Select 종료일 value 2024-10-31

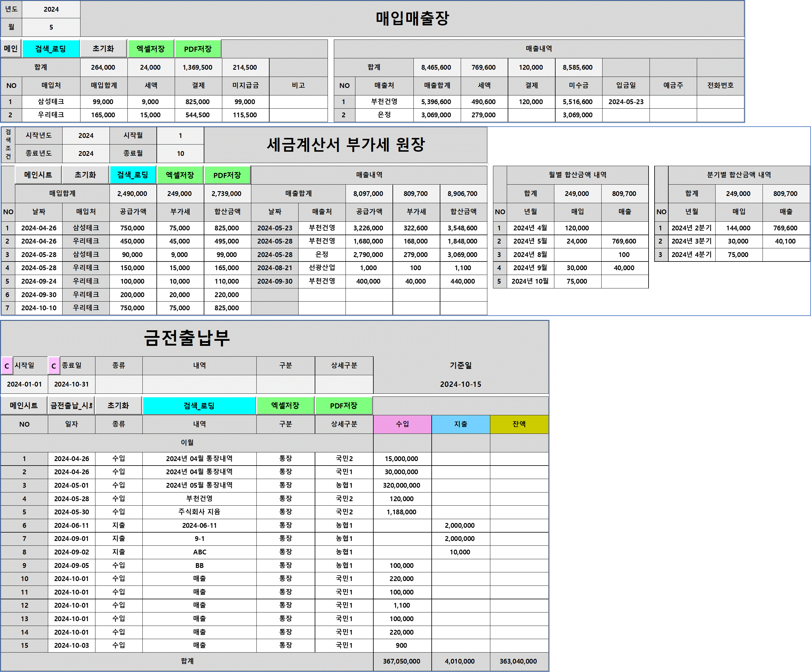click(x=71, y=384)
